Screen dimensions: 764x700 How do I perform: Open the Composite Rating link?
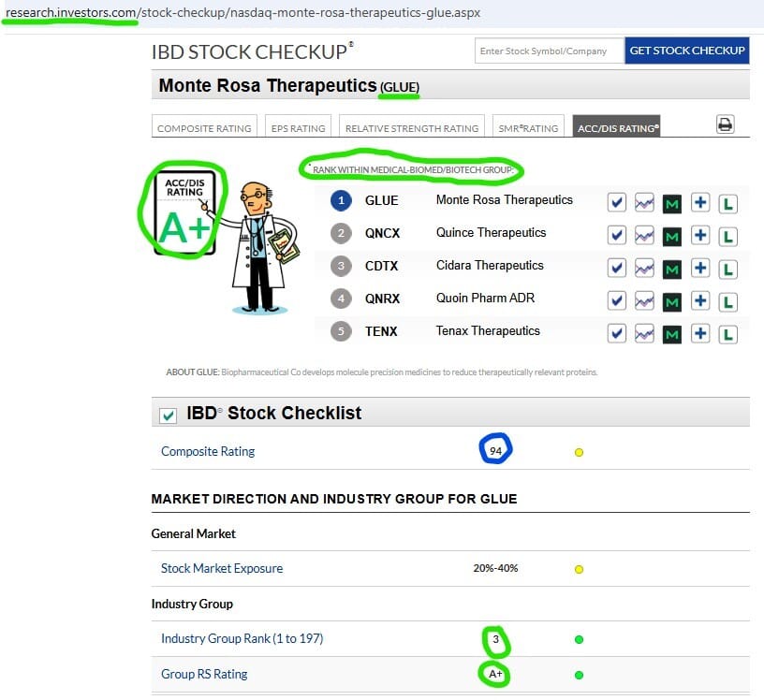[x=208, y=452]
